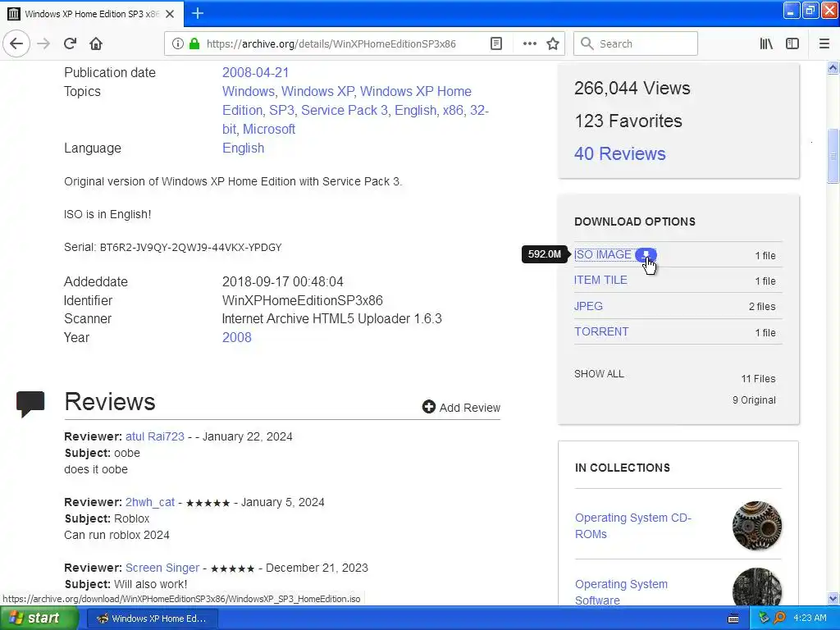Image resolution: width=840 pixels, height=630 pixels.
Task: Click the green secure connection padlock
Action: [x=194, y=44]
